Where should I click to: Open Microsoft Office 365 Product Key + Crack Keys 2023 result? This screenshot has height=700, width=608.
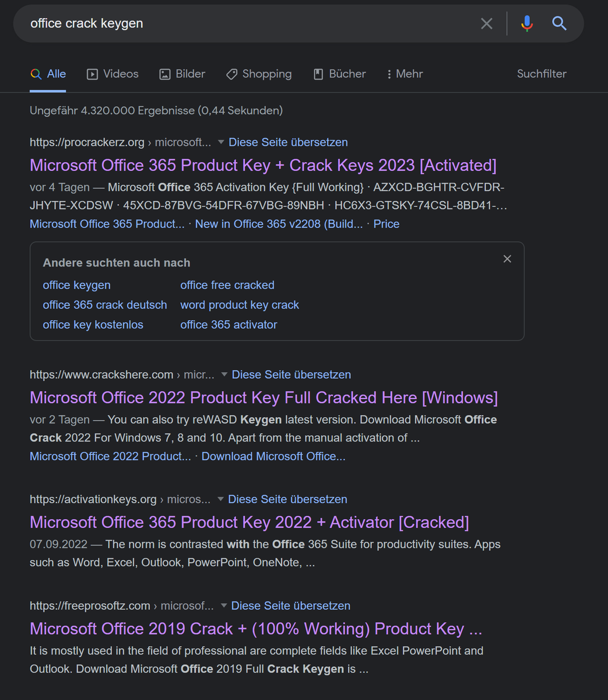[x=263, y=165]
